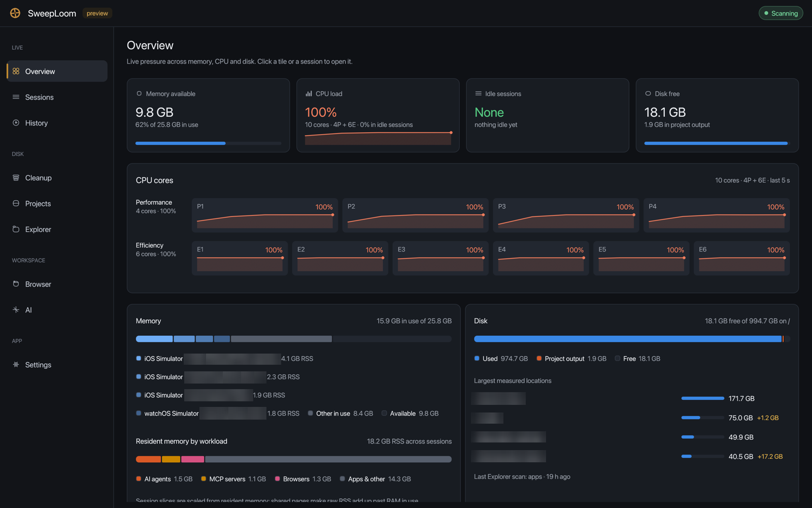The height and width of the screenshot is (508, 812).
Task: Click the SweepLoom logo icon
Action: tap(15, 13)
